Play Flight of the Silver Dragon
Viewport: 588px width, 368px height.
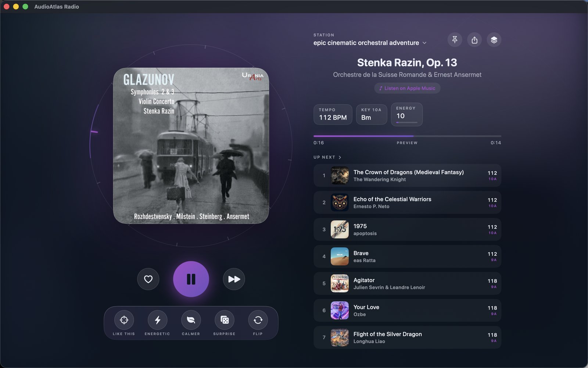pos(407,337)
